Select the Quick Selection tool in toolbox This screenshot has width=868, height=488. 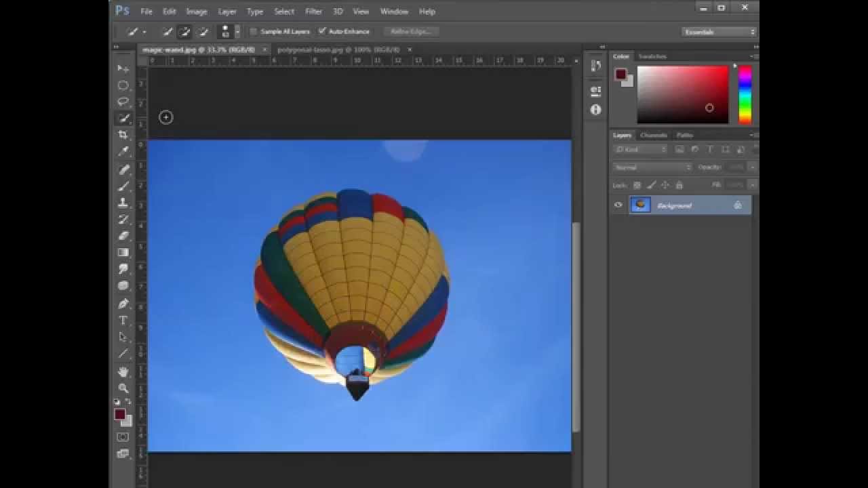[x=123, y=118]
